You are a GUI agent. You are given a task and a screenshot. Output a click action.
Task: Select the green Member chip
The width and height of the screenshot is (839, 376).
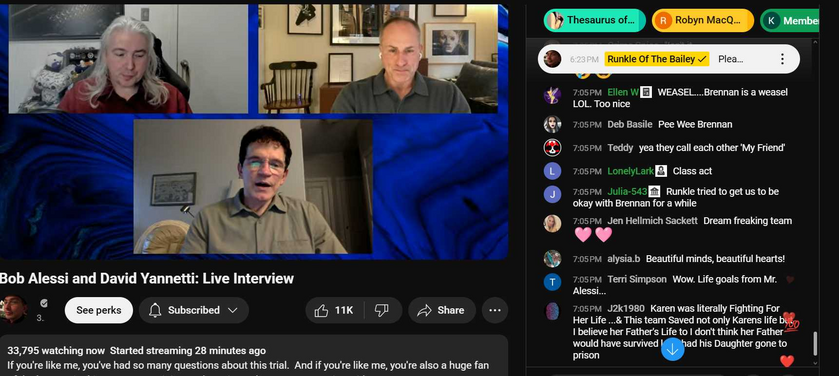pyautogui.click(x=790, y=20)
